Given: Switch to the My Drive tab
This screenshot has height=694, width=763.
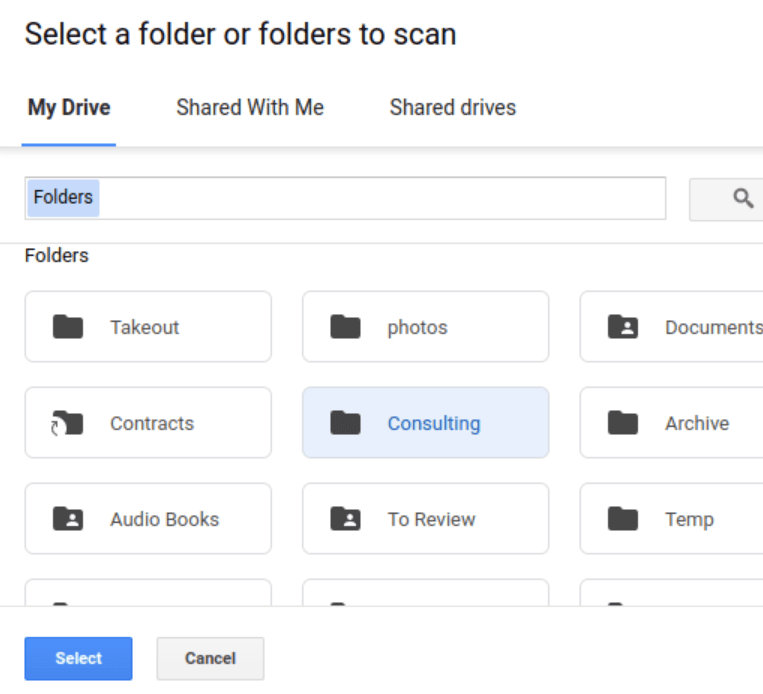Looking at the screenshot, I should coord(69,108).
